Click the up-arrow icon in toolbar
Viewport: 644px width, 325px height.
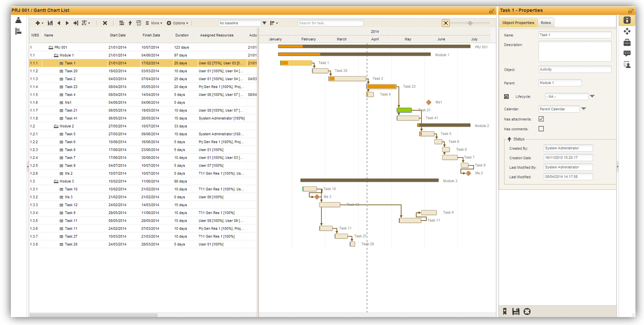[130, 23]
